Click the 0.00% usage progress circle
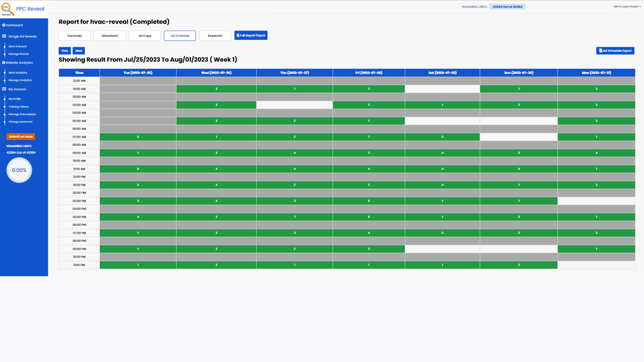 click(x=19, y=170)
